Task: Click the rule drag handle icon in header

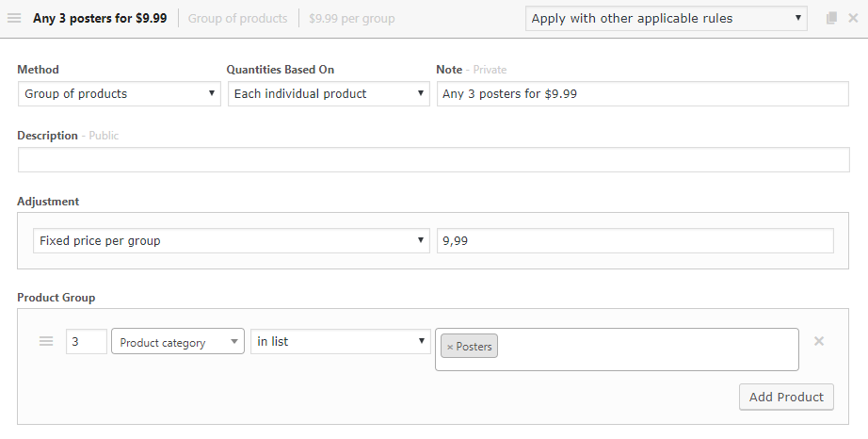Action: click(x=14, y=18)
